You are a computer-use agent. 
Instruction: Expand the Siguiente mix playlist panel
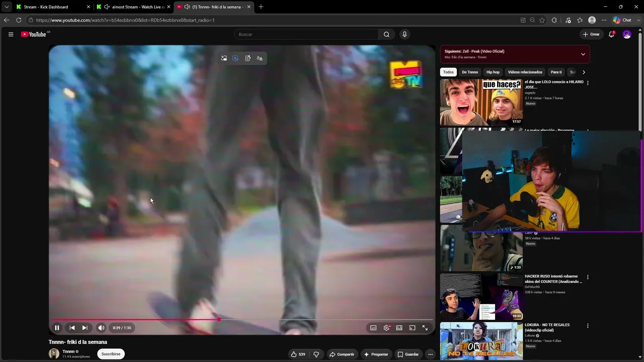click(583, 54)
